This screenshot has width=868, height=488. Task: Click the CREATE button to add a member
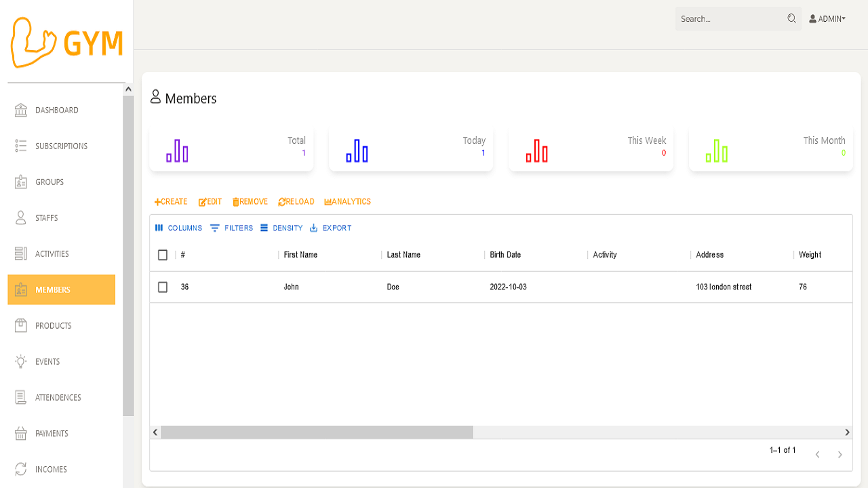170,201
